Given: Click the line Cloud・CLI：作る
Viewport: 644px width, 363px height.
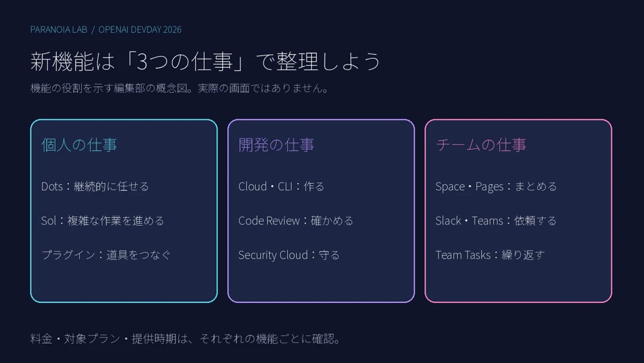Looking at the screenshot, I should [281, 186].
